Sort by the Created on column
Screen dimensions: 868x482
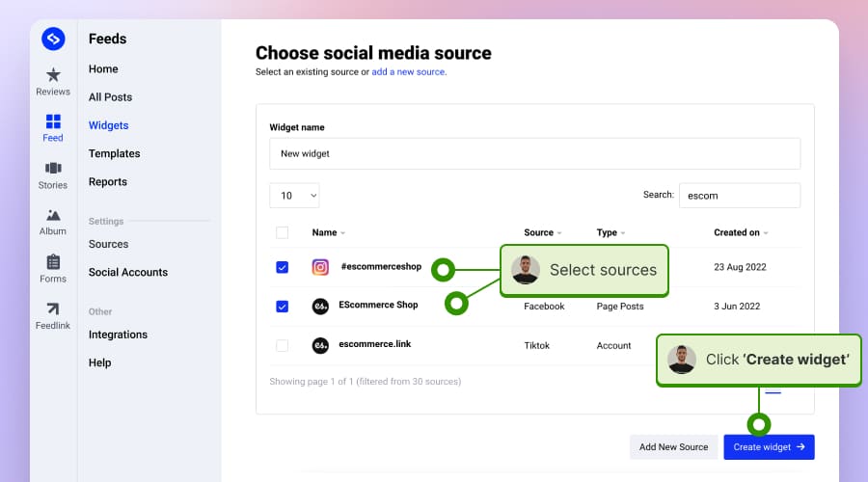point(741,232)
